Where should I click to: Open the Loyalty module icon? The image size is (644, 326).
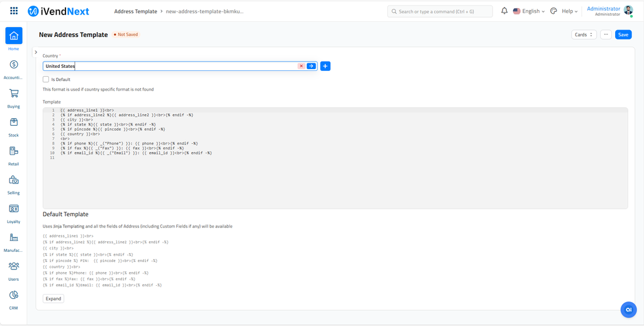coord(14,209)
